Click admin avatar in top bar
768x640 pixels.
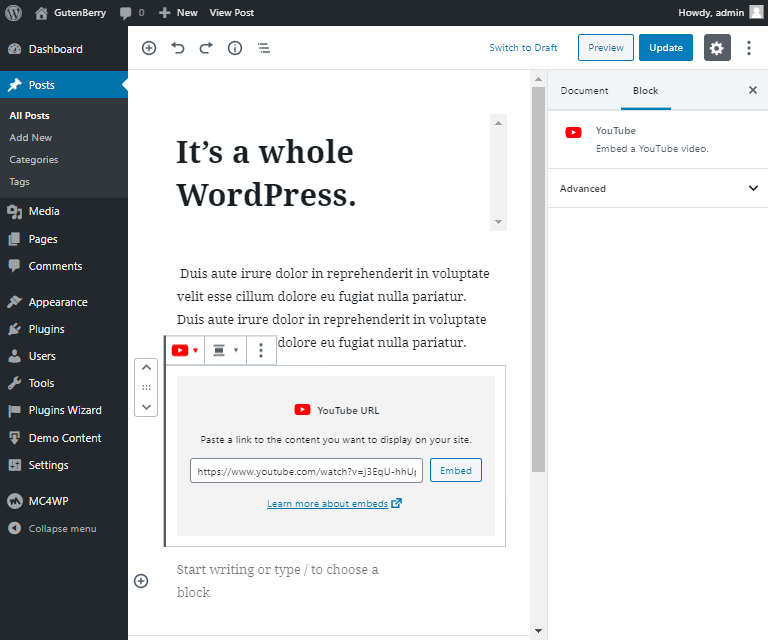(756, 12)
